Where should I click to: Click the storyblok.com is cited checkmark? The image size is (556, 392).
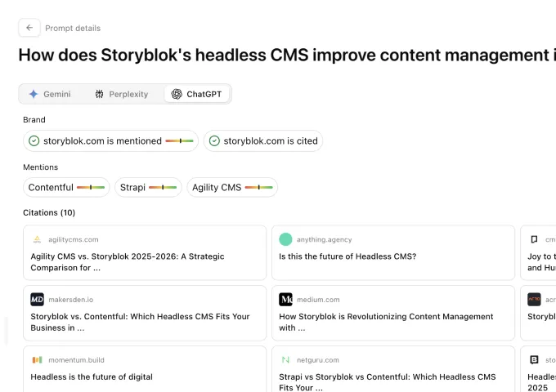click(214, 141)
